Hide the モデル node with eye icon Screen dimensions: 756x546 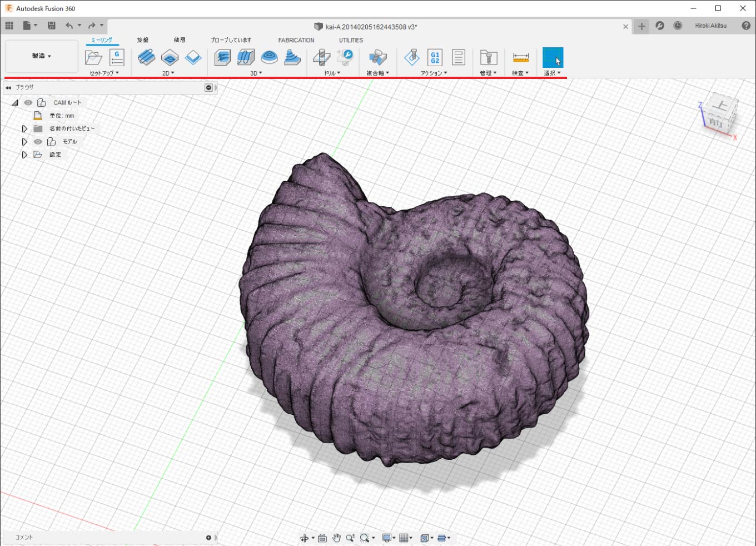(x=38, y=142)
